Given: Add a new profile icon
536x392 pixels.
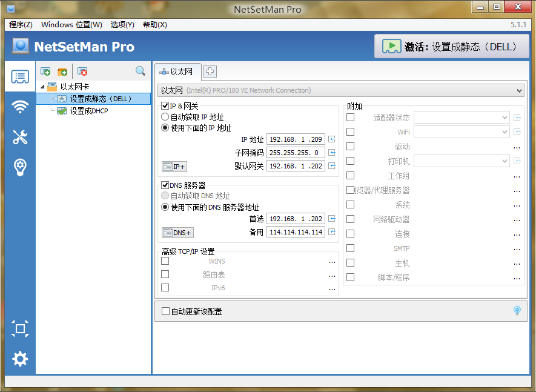Looking at the screenshot, I should click(45, 71).
